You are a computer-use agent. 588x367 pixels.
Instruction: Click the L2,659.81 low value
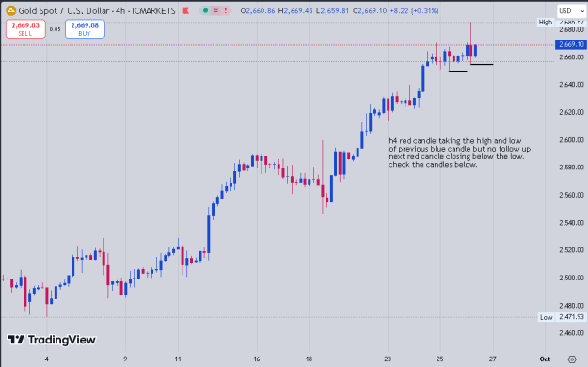tap(333, 11)
